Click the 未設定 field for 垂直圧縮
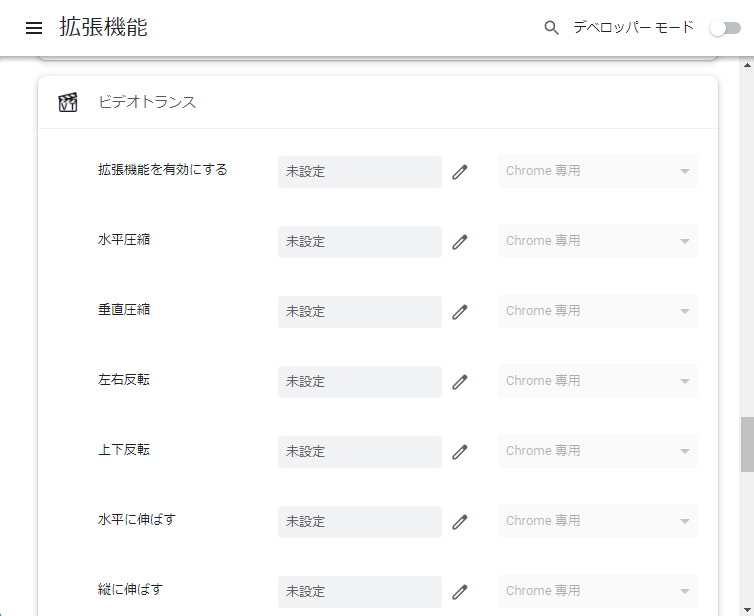This screenshot has width=754, height=616. 360,312
